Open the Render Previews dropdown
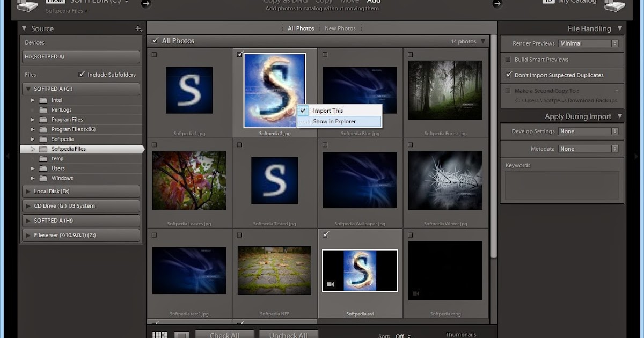 (588, 43)
